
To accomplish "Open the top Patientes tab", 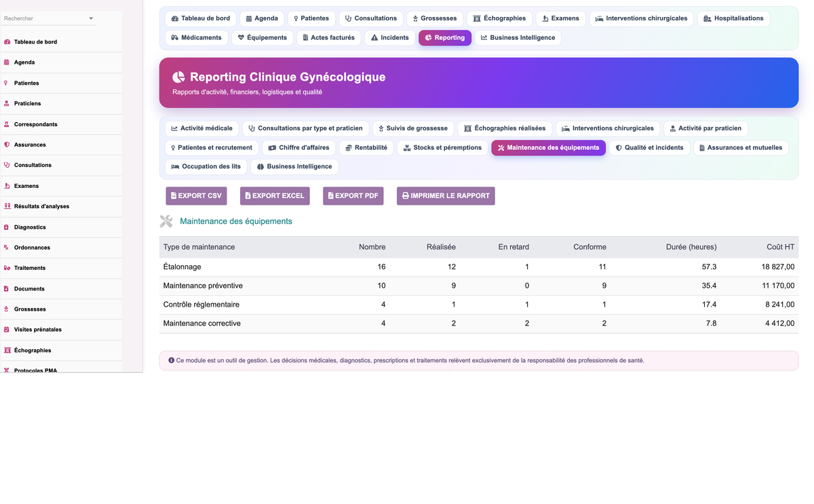I will pos(311,18).
